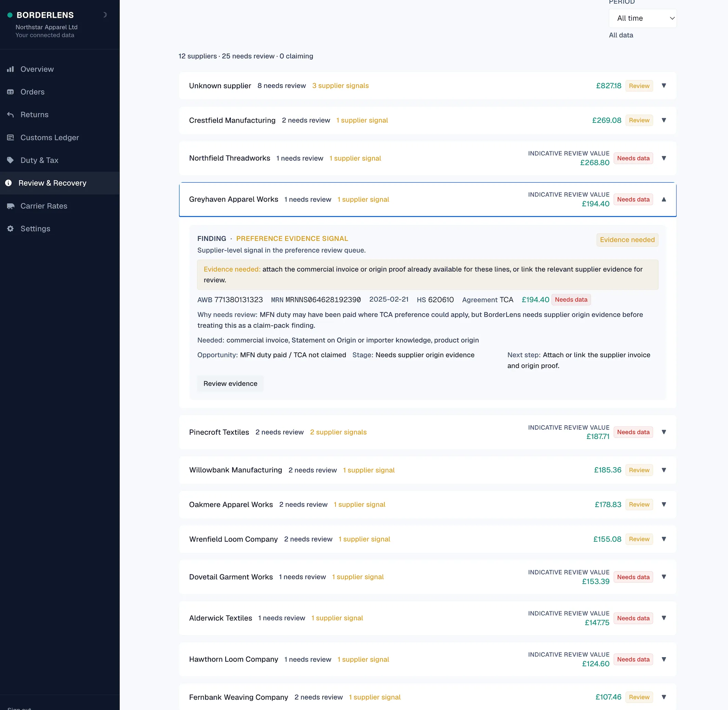Open Duty & Tax page
This screenshot has width=728, height=710.
(59, 160)
